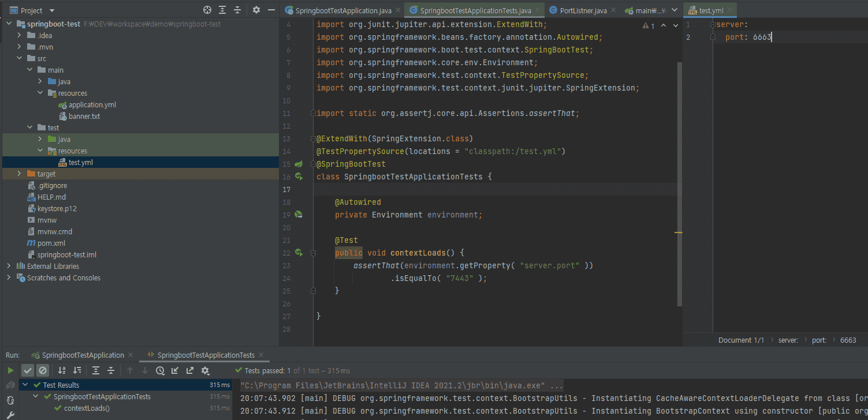
Task: Expand .idea folder
Action: coord(19,36)
